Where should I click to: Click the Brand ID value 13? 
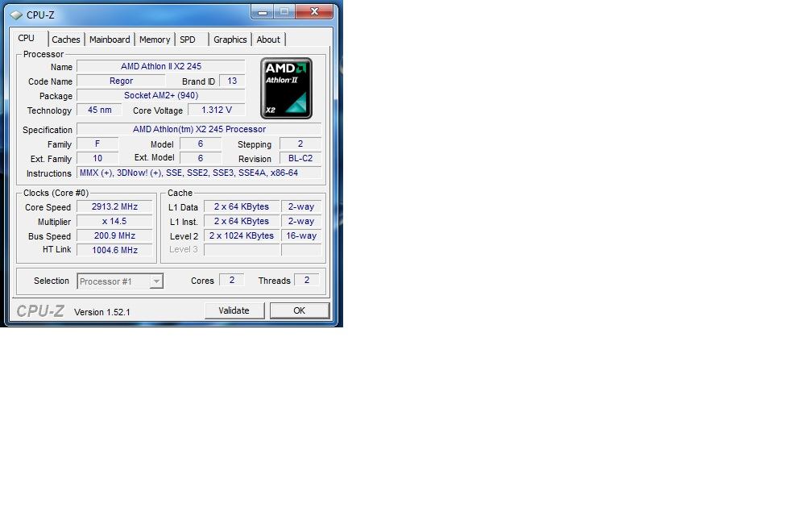click(232, 81)
